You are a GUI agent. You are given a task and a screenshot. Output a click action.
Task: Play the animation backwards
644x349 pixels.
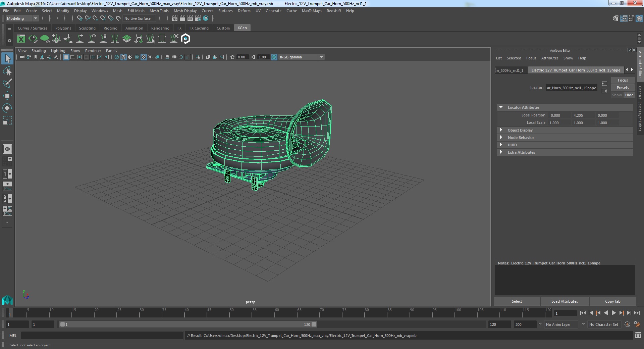coord(606,313)
